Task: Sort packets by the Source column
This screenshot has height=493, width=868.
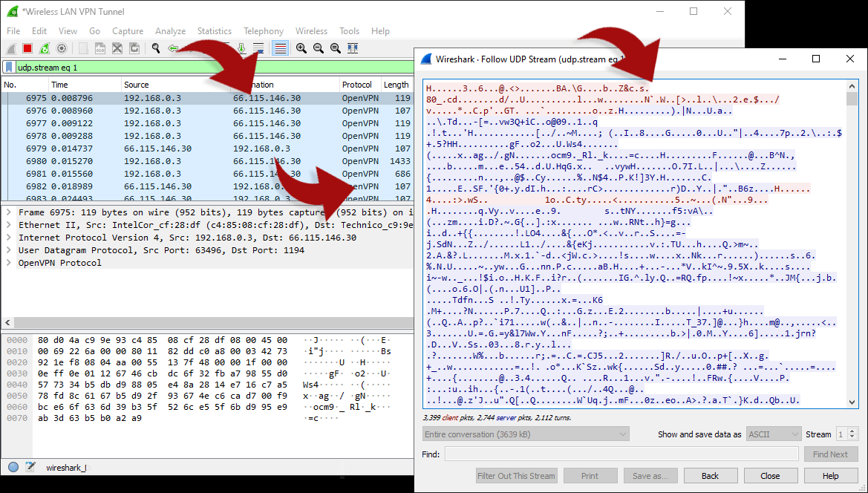Action: pyautogui.click(x=175, y=85)
